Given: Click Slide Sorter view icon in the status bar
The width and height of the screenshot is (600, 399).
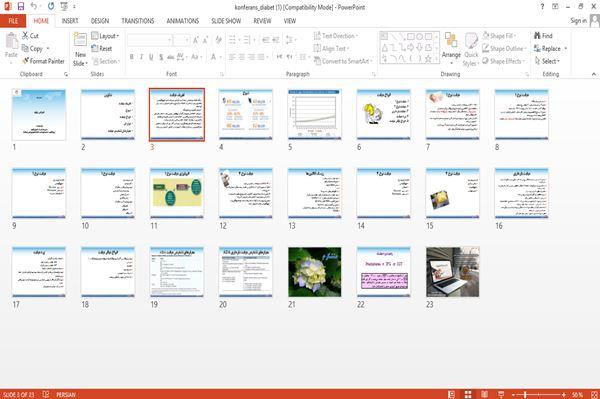Looking at the screenshot, I should click(468, 394).
